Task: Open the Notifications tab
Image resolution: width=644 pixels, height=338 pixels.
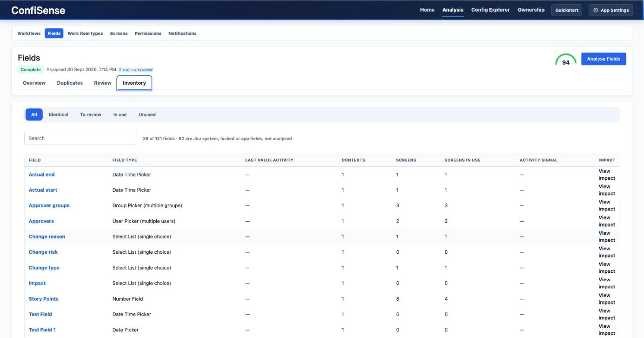Action: click(182, 34)
